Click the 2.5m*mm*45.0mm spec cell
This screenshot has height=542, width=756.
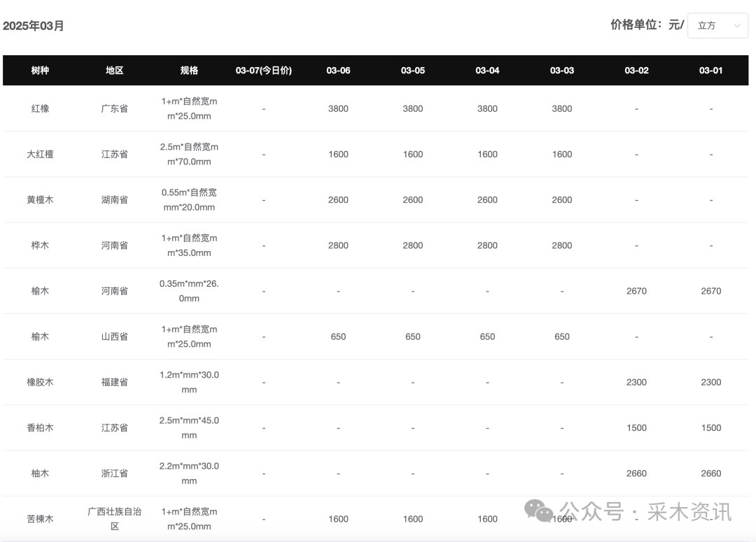(189, 428)
